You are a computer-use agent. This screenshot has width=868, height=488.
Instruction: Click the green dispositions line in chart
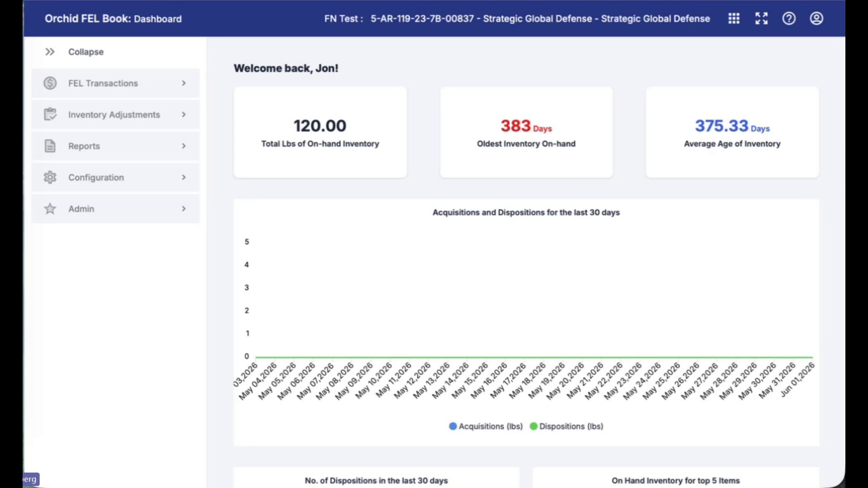click(534, 357)
